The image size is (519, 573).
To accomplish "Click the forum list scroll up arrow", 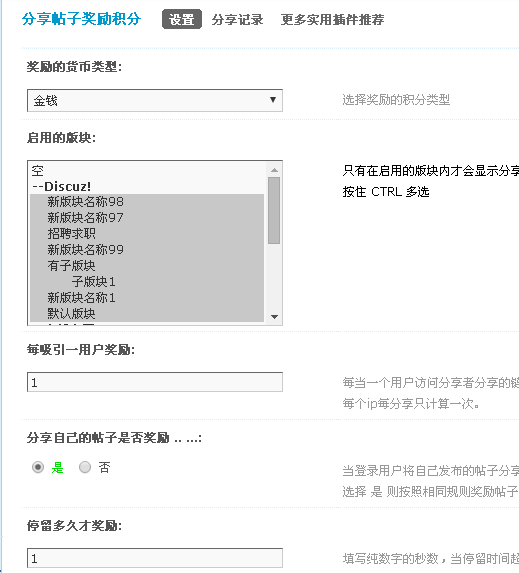I will click(x=274, y=170).
